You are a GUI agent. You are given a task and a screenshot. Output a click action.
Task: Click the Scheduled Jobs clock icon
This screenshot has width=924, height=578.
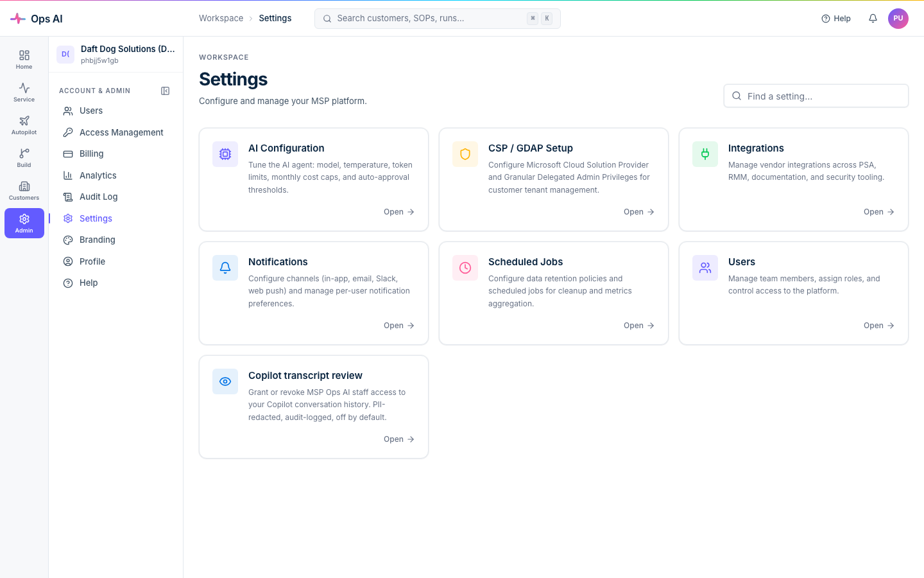tap(465, 268)
